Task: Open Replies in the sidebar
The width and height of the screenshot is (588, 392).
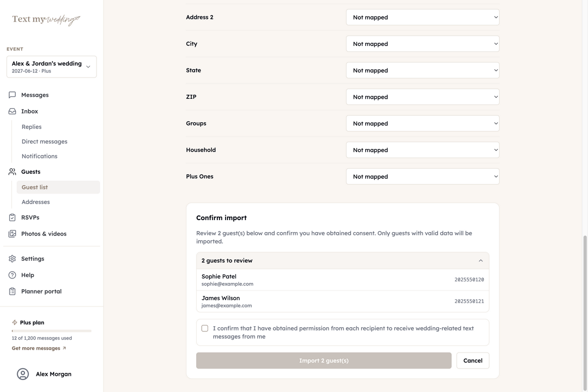Action: [x=32, y=127]
